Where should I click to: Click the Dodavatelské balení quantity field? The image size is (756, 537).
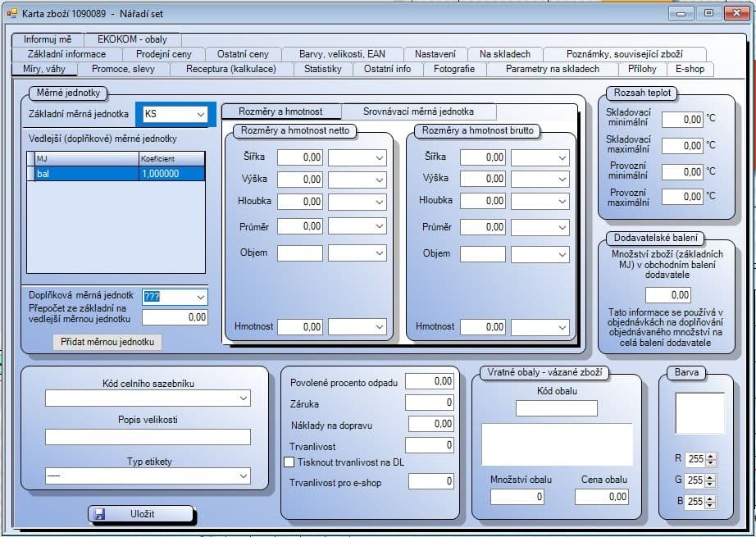click(x=668, y=295)
